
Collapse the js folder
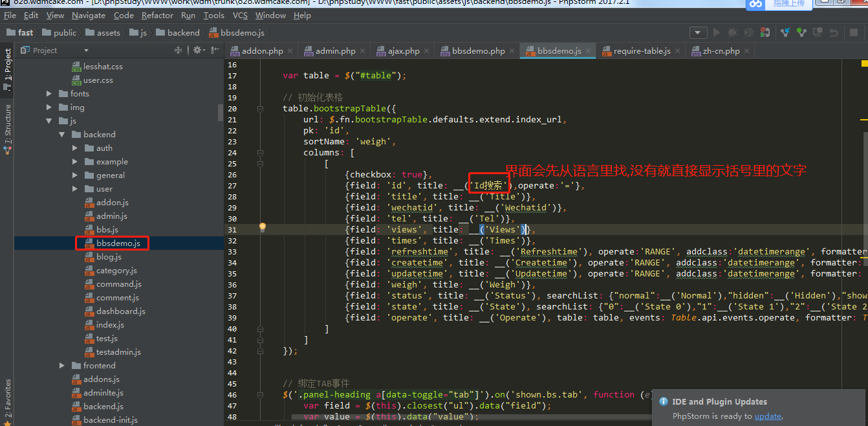click(49, 121)
